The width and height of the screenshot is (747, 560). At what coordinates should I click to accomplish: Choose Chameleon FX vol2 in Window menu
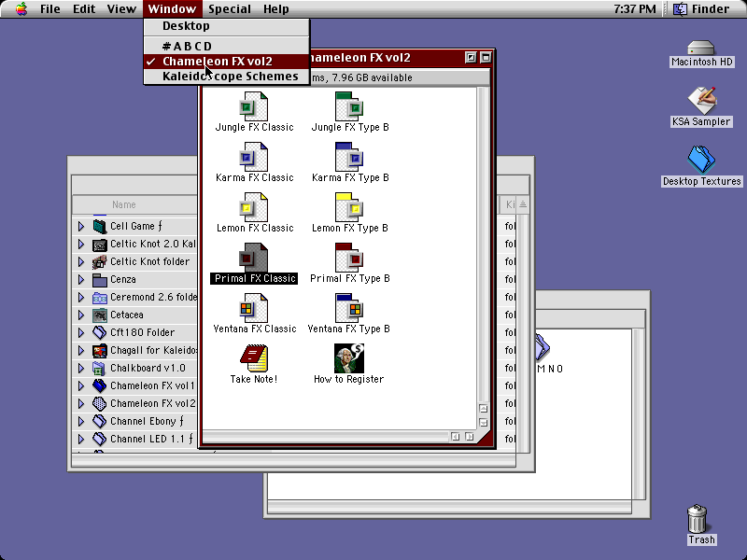(227, 62)
